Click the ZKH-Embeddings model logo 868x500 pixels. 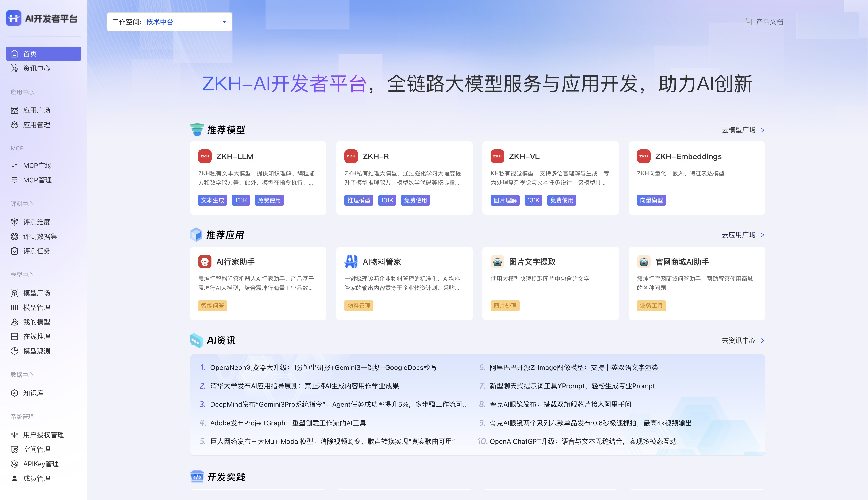tap(643, 156)
